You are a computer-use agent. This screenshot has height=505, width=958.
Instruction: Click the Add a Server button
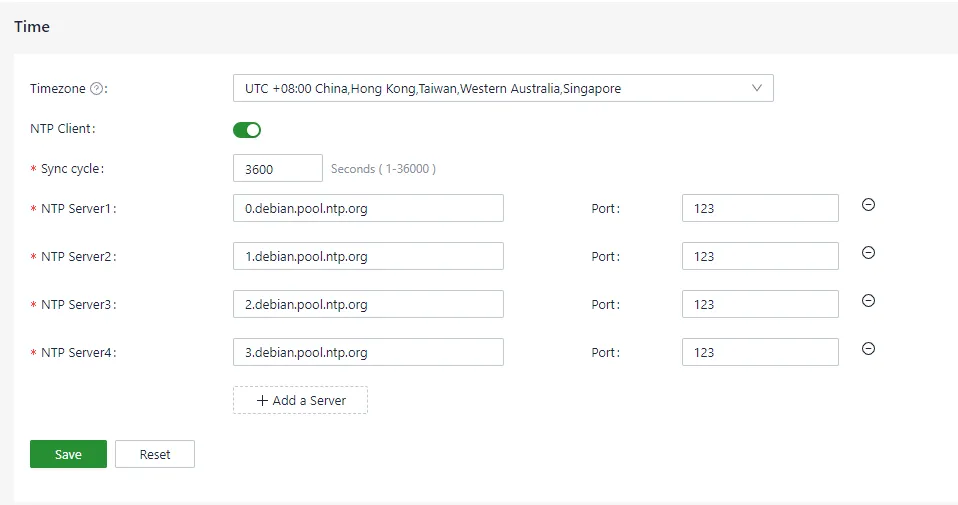[x=300, y=400]
